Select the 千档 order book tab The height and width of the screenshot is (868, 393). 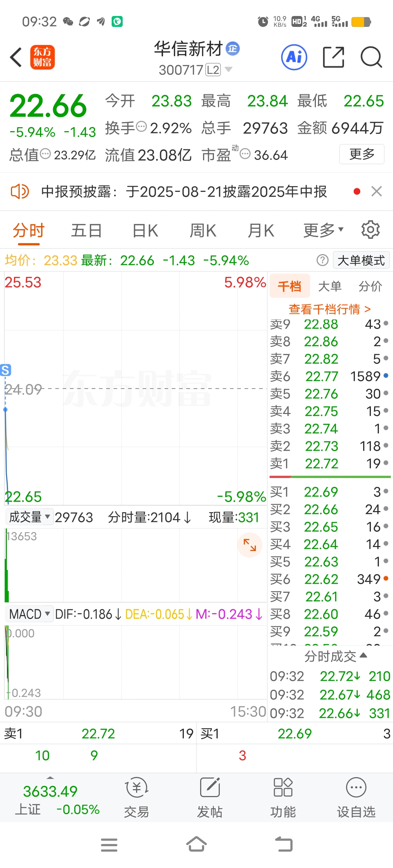[x=290, y=286]
